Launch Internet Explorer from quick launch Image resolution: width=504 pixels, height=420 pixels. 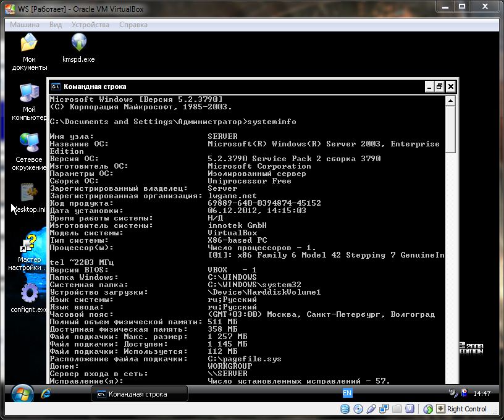[46, 393]
